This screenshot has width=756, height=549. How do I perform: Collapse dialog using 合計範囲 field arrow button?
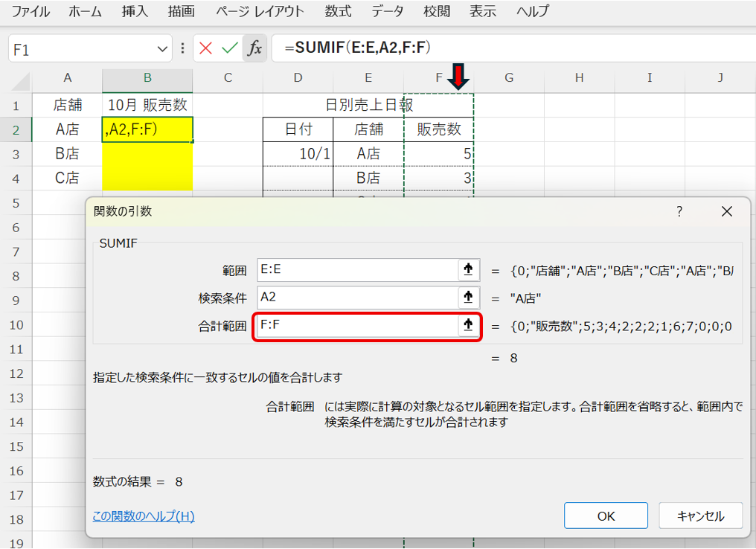click(x=468, y=325)
